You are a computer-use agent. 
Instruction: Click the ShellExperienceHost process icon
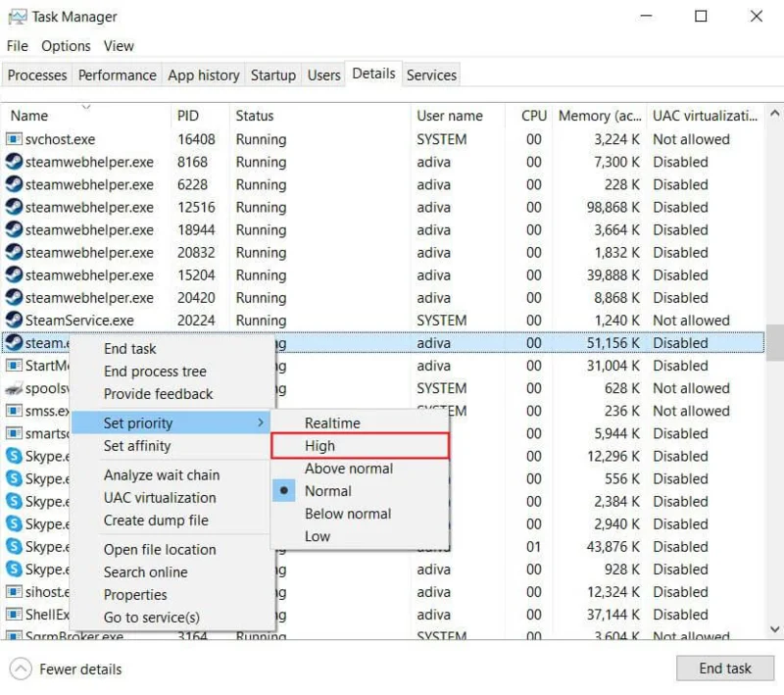14,614
